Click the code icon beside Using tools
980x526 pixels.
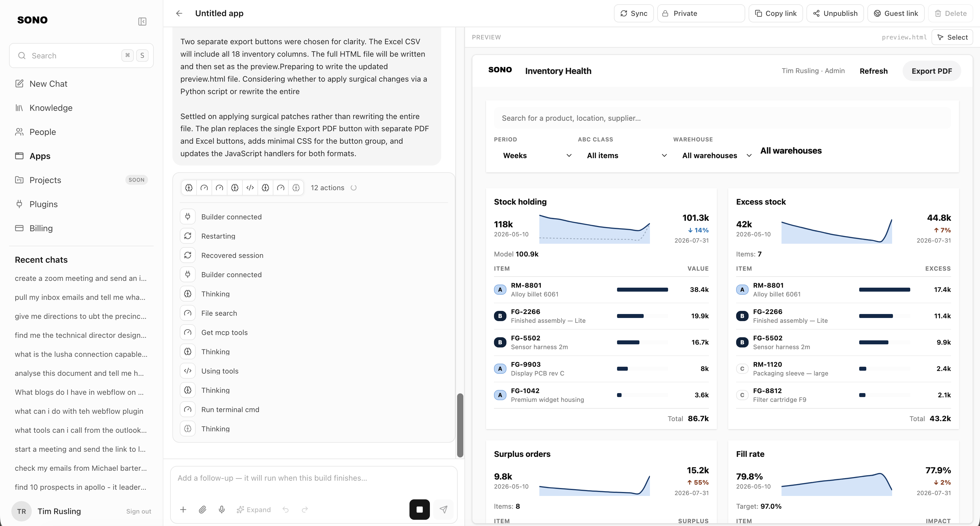[187, 371]
